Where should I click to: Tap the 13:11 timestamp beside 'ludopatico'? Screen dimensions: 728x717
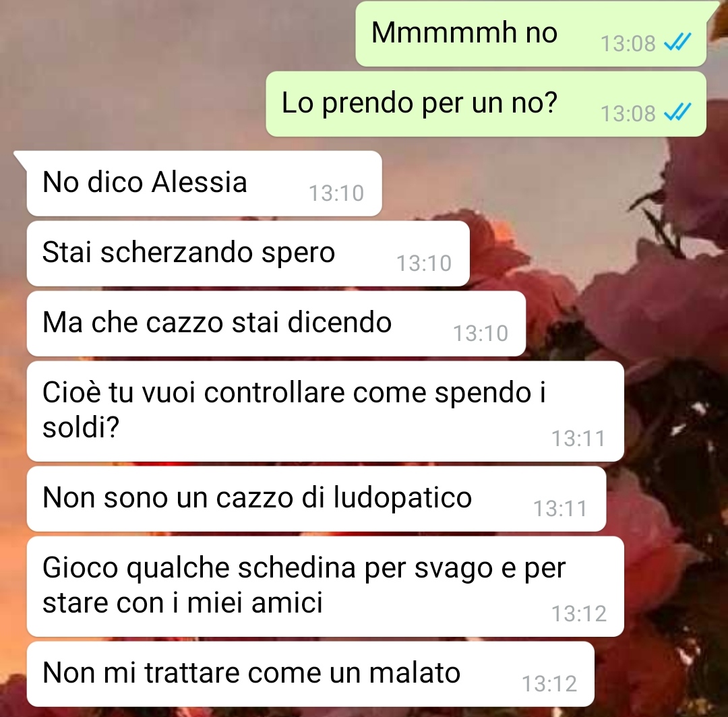560,509
